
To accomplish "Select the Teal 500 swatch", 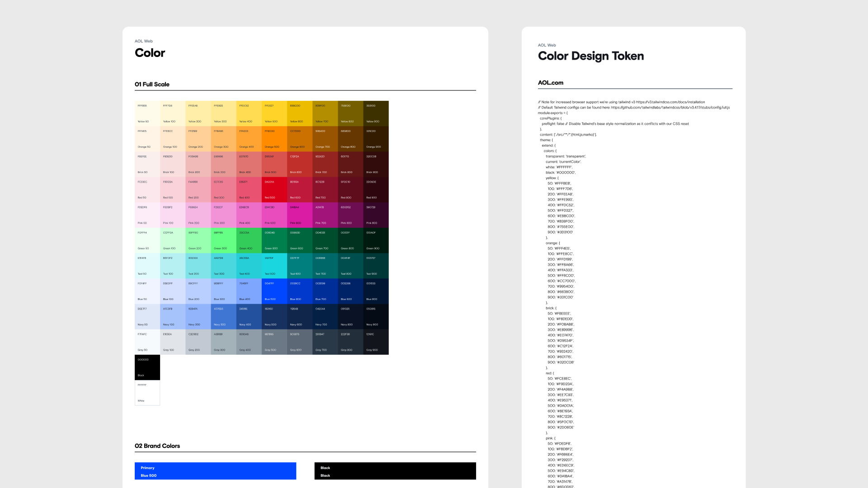I will (x=274, y=266).
